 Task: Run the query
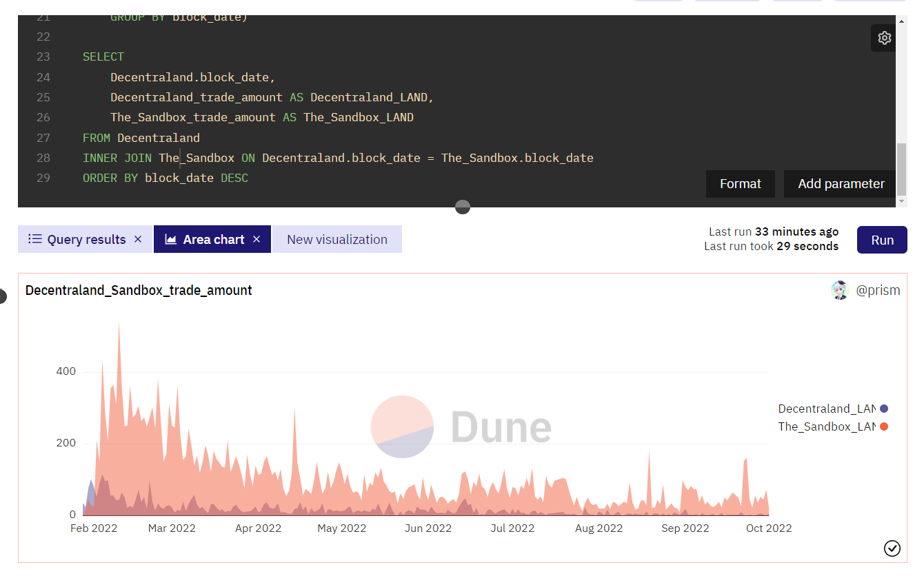coord(881,239)
